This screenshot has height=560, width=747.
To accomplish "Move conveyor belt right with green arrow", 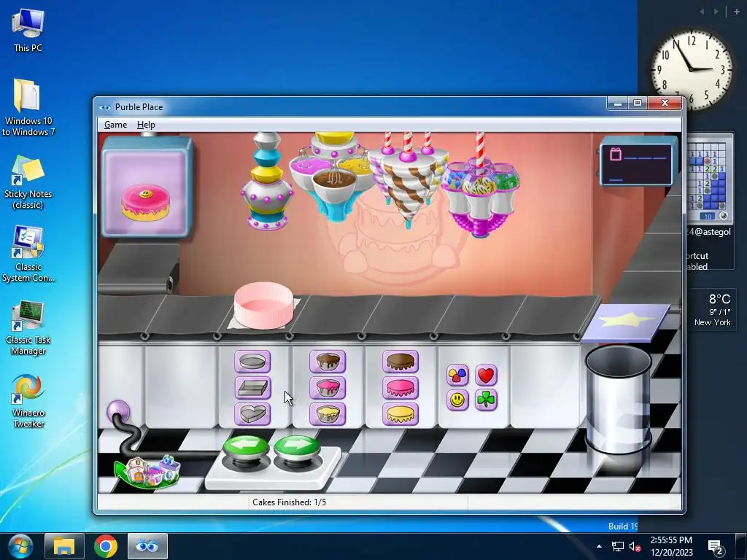I will (x=297, y=448).
